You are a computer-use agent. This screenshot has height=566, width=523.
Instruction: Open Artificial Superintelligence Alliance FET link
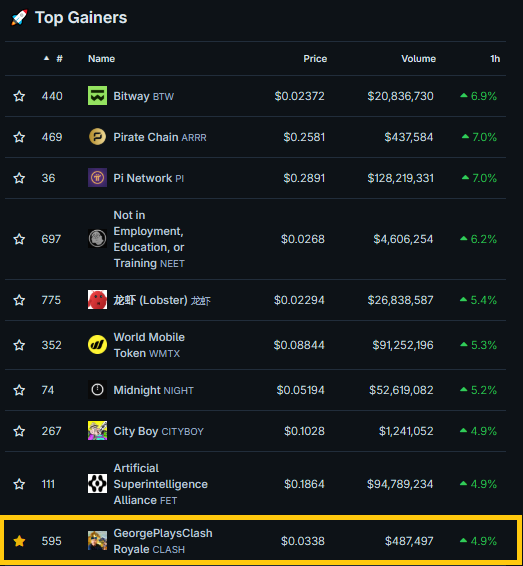pyautogui.click(x=161, y=484)
